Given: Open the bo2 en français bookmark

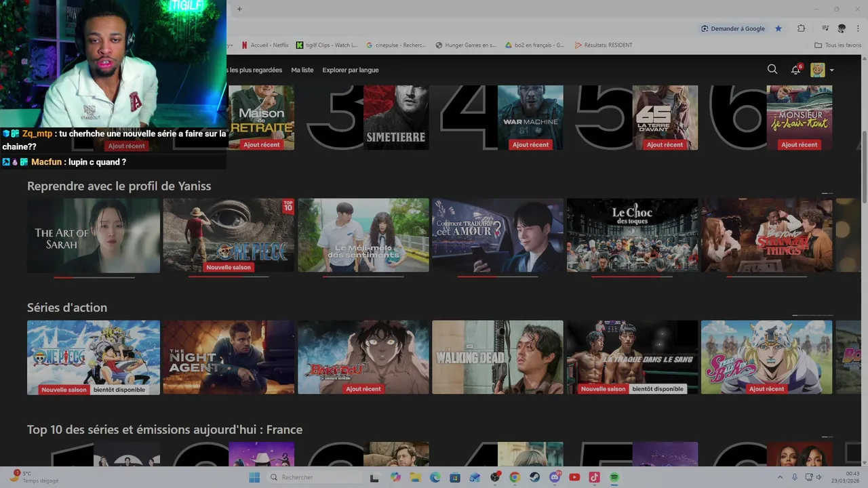Looking at the screenshot, I should pos(535,45).
